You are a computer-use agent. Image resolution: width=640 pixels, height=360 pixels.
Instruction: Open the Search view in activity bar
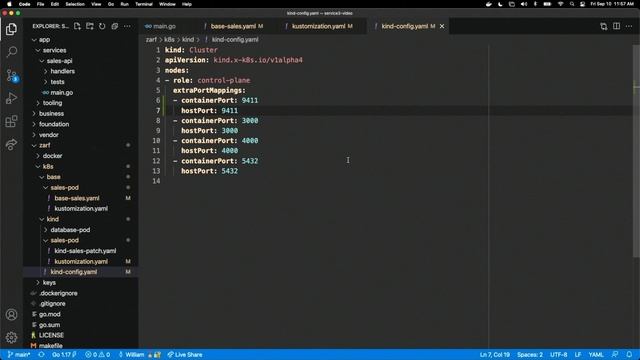pyautogui.click(x=11, y=52)
